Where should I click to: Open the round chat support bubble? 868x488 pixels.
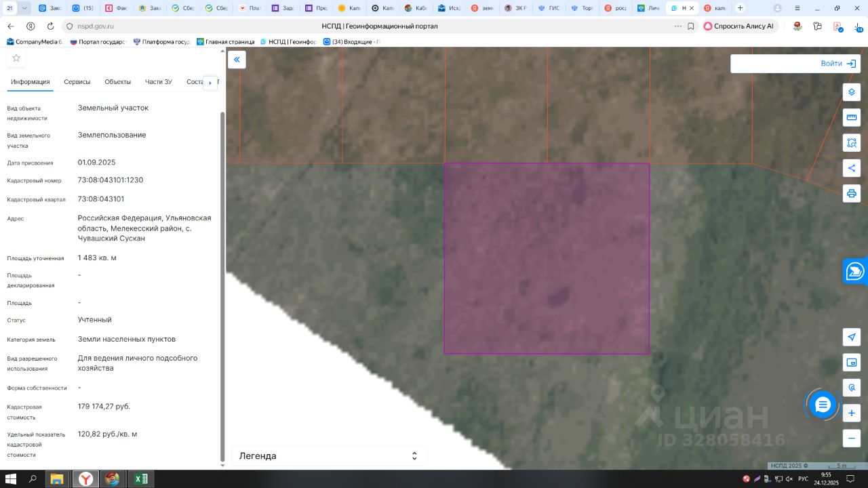point(823,405)
